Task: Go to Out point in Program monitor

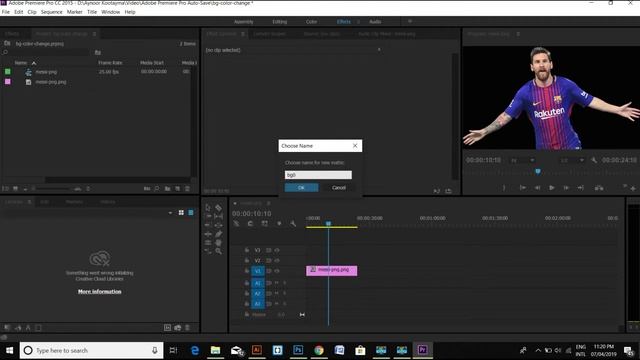Action: [580, 187]
